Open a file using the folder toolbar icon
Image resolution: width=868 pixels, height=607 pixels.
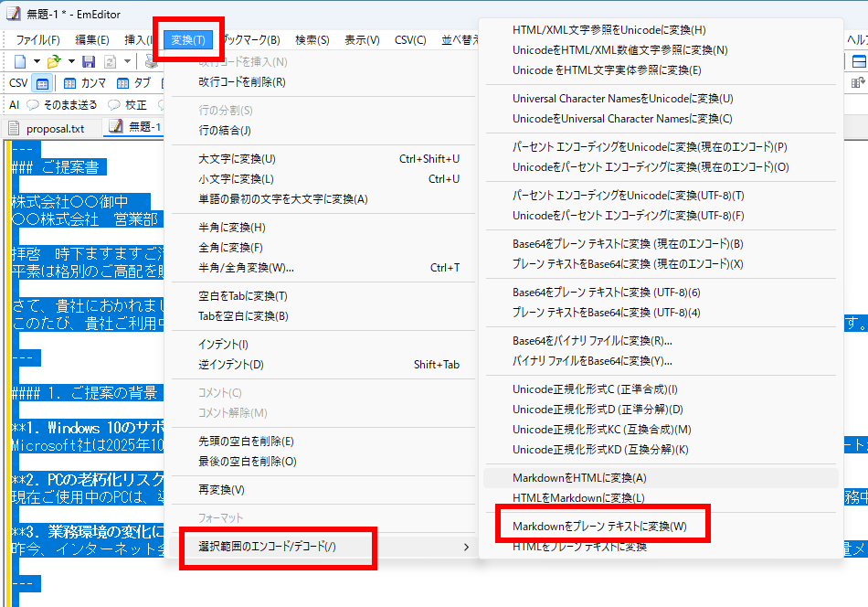click(52, 61)
